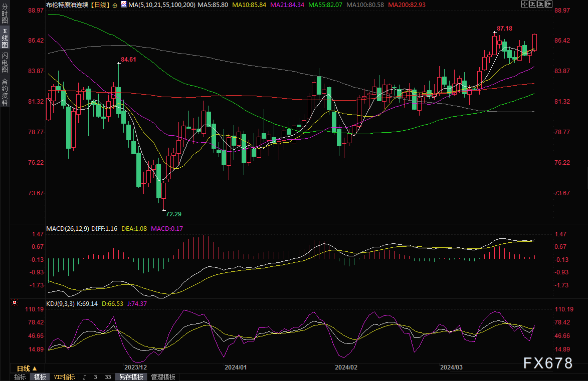Open the 合约资料 side tab

5,92
